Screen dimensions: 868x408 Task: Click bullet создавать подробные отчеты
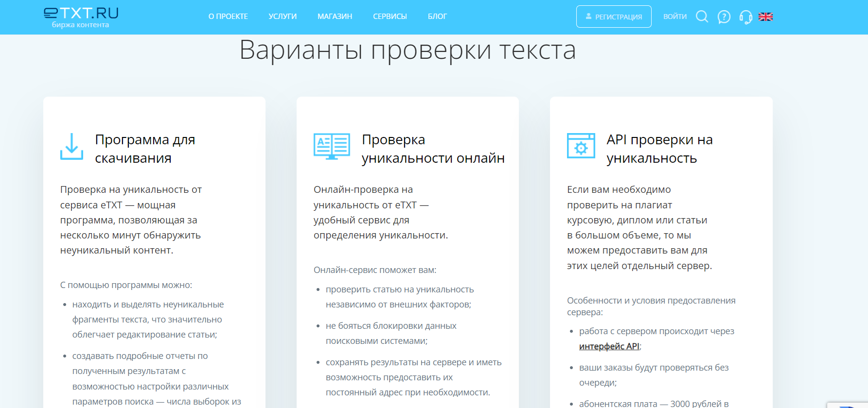pos(157,379)
